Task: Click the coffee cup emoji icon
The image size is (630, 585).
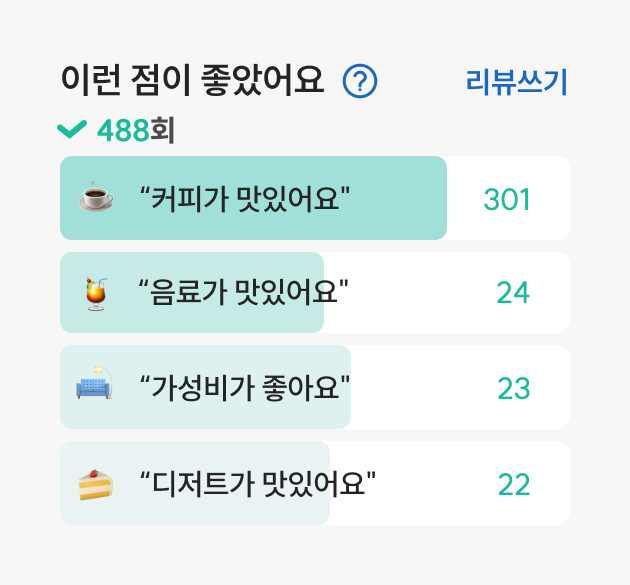Action: [96, 196]
